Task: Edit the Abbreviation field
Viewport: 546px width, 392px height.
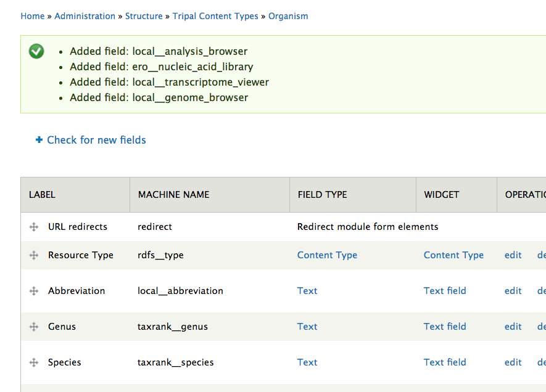Action: (x=513, y=291)
